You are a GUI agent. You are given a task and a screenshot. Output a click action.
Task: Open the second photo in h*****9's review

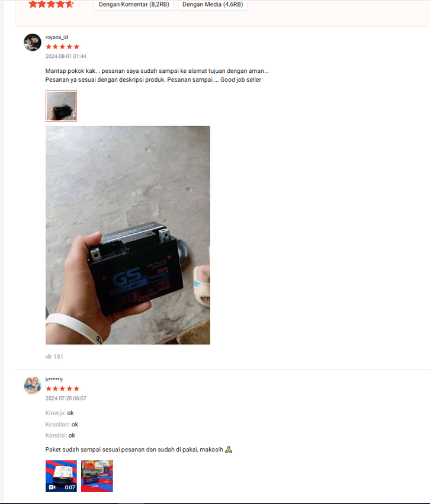[97, 476]
